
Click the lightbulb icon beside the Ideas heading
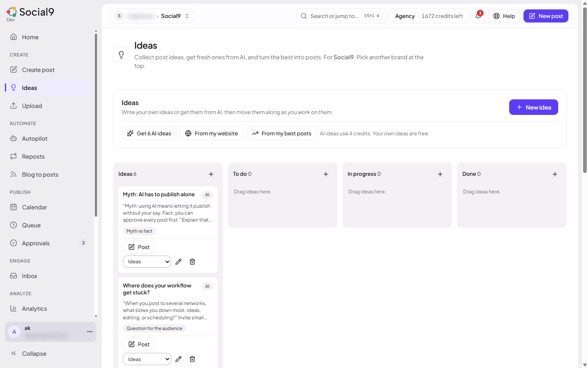pos(121,55)
